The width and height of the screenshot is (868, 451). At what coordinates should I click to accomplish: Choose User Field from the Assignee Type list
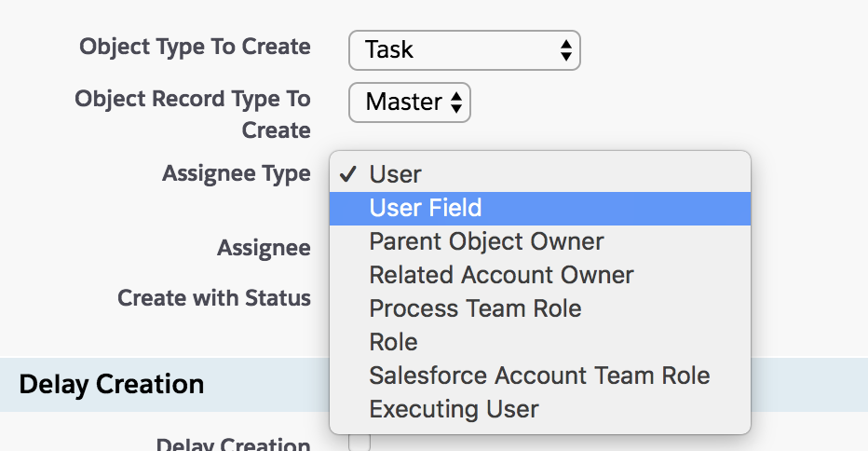(425, 208)
